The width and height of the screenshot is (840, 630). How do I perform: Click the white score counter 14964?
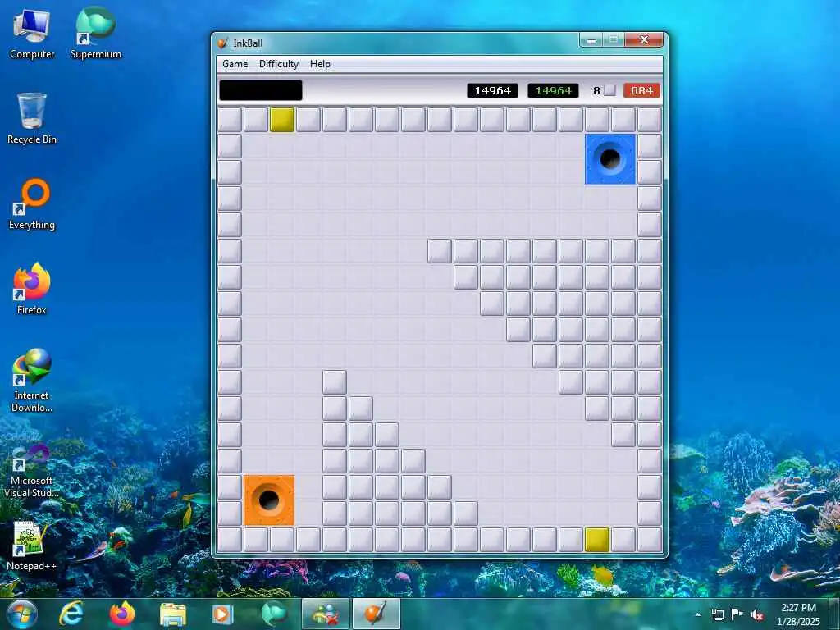coord(492,90)
